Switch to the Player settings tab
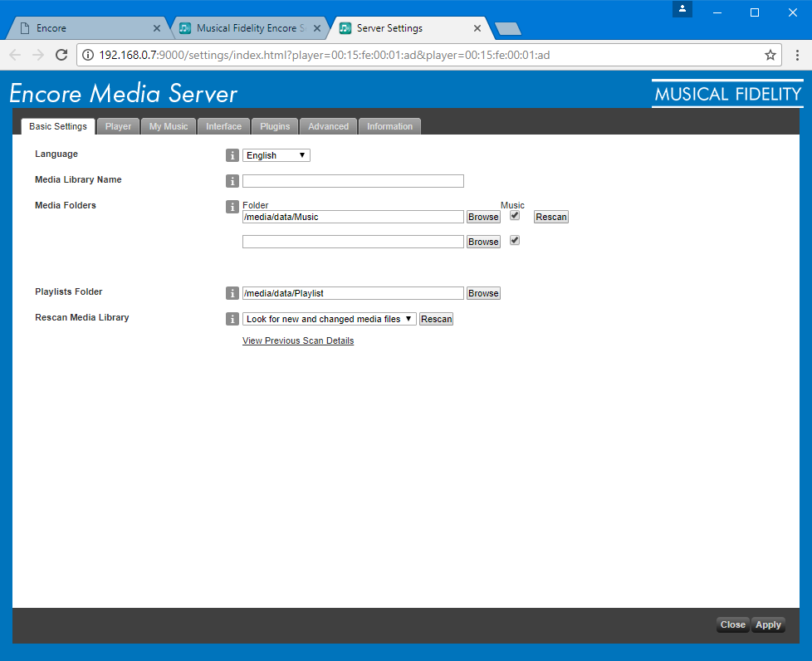812x661 pixels. 118,126
